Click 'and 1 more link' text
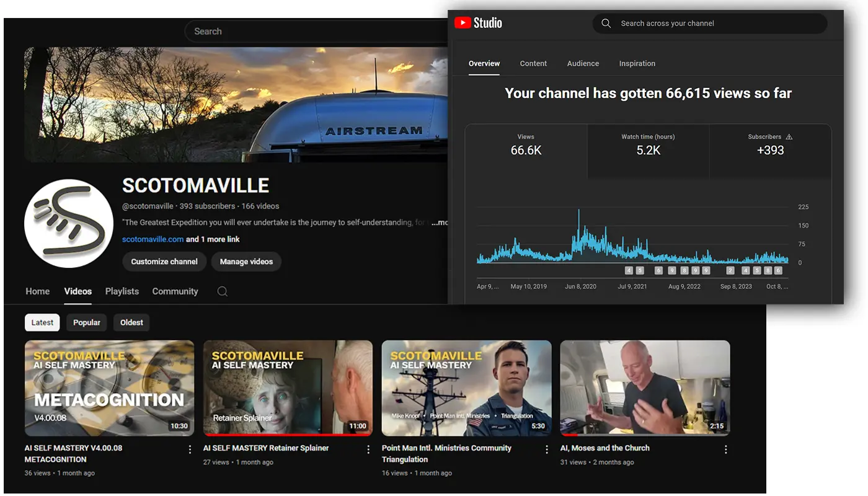 213,239
